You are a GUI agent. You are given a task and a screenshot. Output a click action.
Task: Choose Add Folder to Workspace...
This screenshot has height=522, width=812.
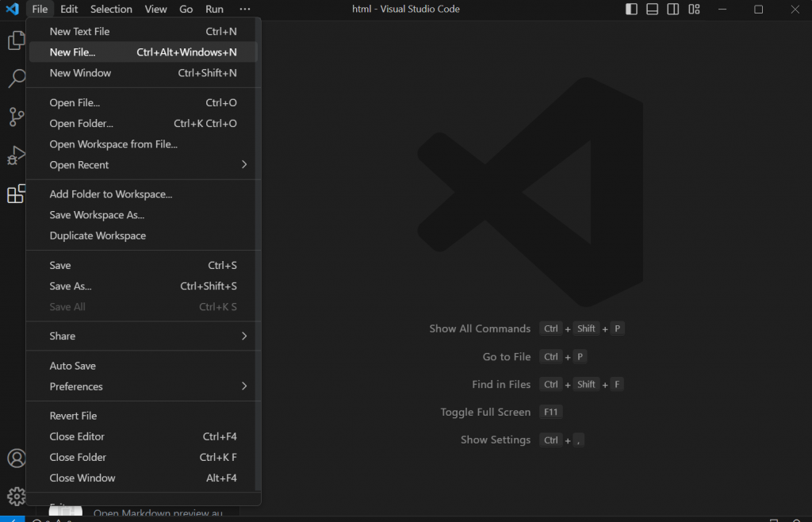pos(144,194)
